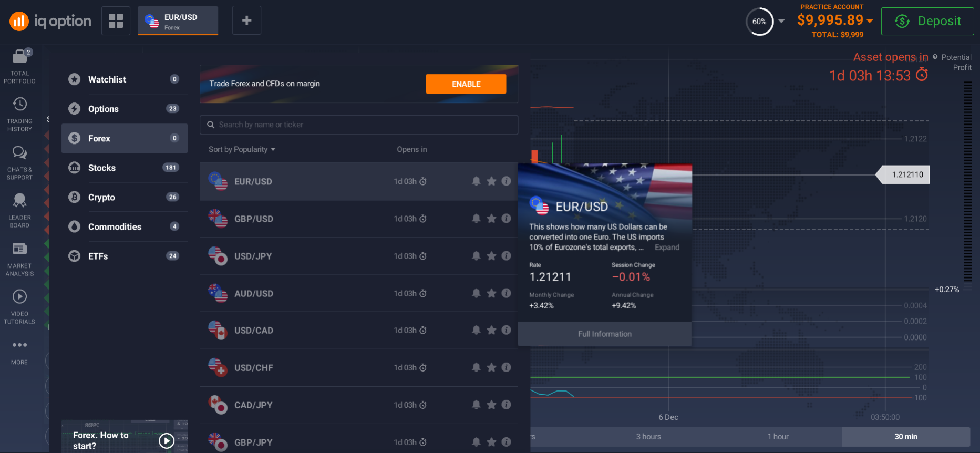Click the iq option logo
980x453 pixels.
(x=50, y=21)
